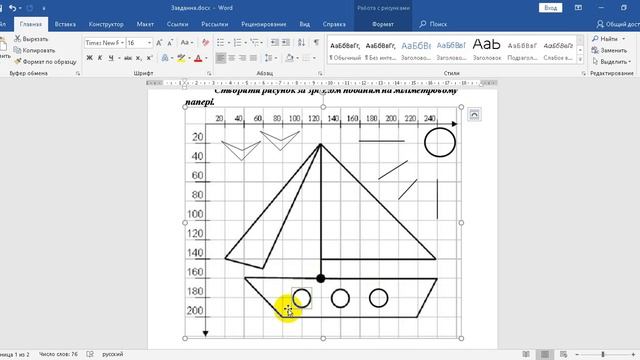
Task: Open font color dropdown arrow
Action: [206, 58]
